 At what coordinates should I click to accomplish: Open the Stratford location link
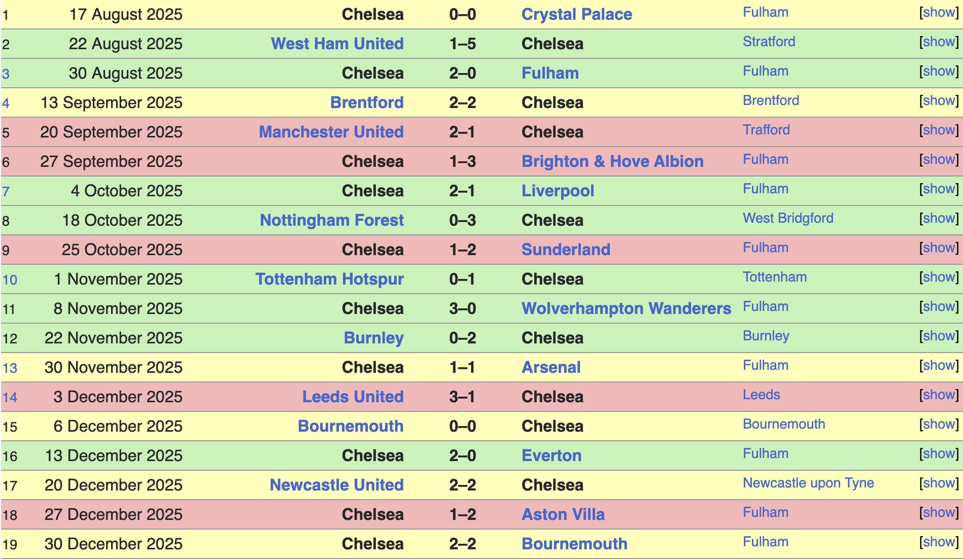tap(769, 42)
